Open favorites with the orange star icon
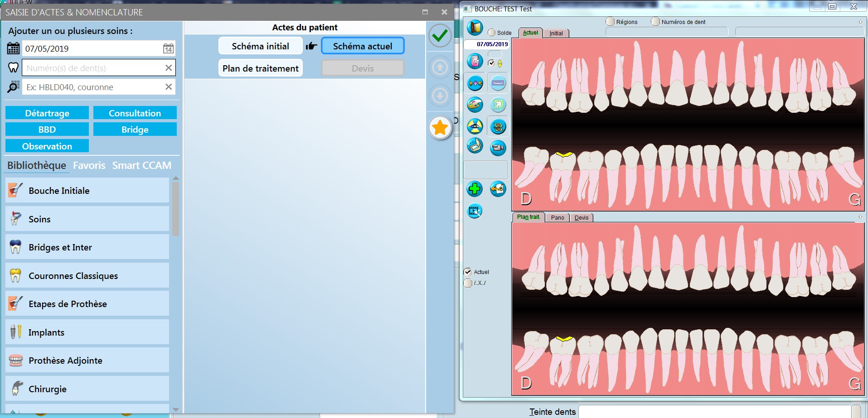The image size is (868, 418). 440,128
